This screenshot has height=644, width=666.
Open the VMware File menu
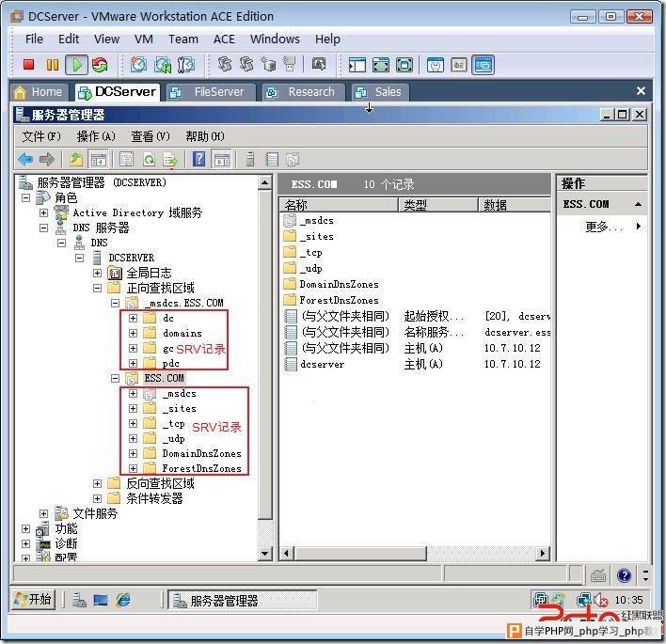pyautogui.click(x=34, y=39)
